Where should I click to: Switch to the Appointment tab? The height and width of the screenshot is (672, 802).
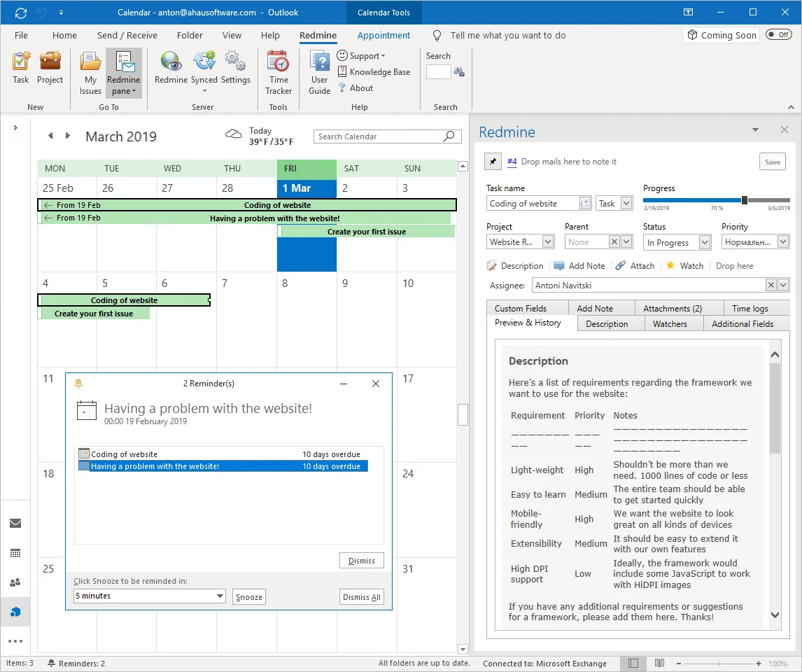pyautogui.click(x=384, y=35)
